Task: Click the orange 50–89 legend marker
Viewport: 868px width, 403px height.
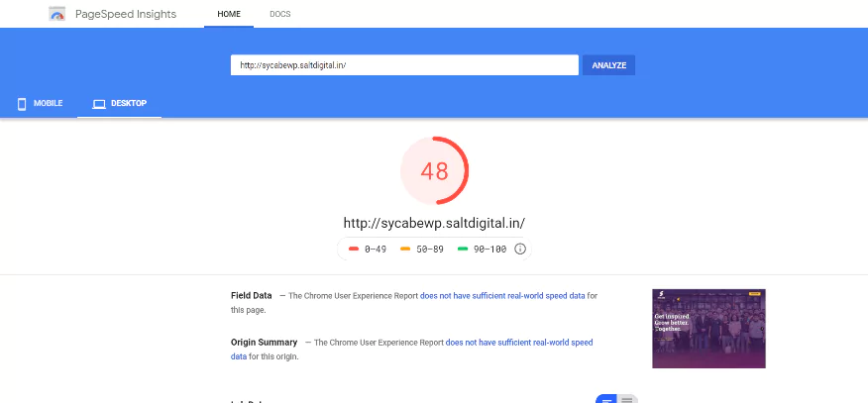Action: [405, 250]
